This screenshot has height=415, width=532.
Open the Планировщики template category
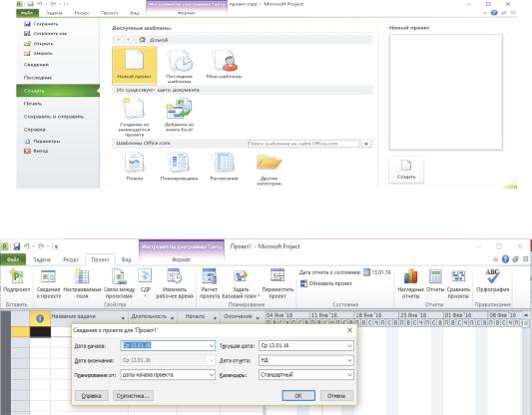[x=179, y=167]
